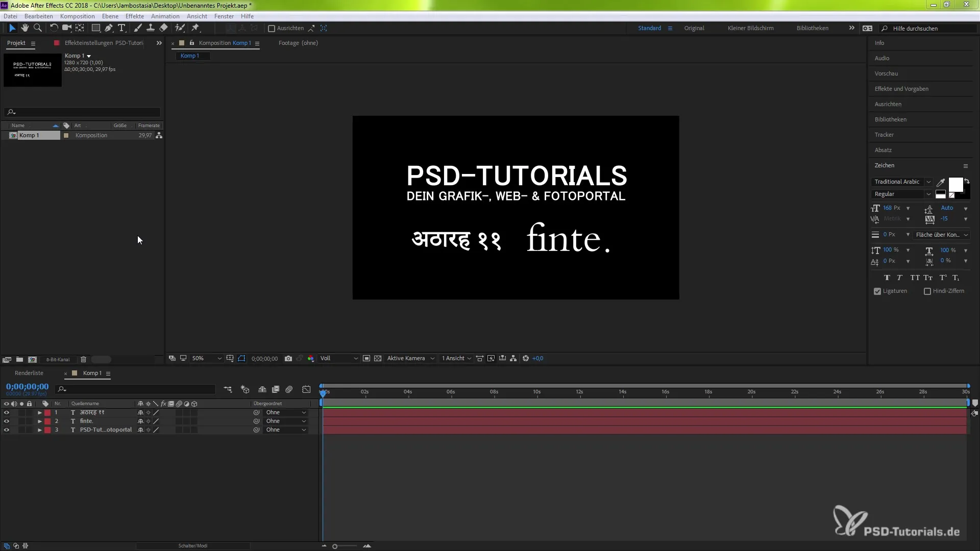Screen dimensions: 980x551
Task: Expand layer 3 PSD-Tut...otoportal properties
Action: tap(40, 430)
